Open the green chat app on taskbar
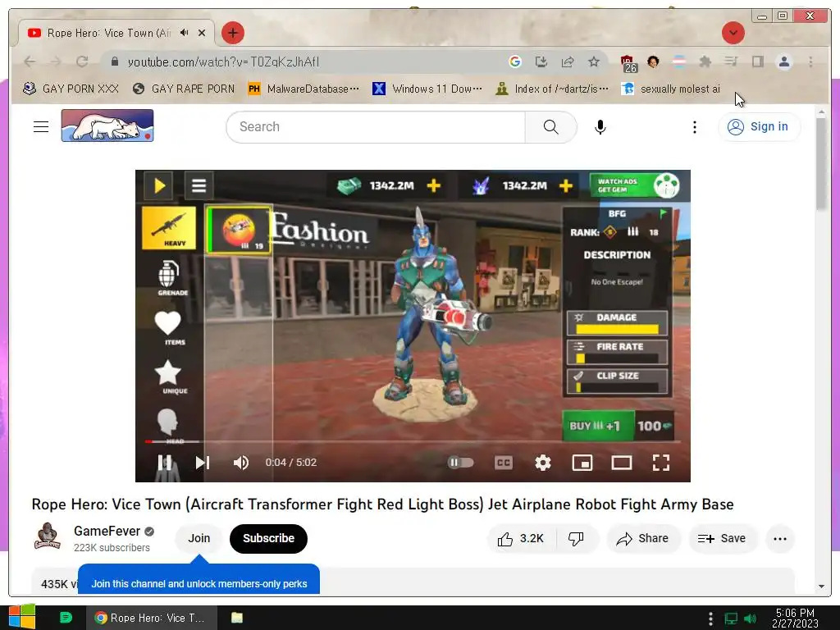This screenshot has width=840, height=630. (x=66, y=618)
